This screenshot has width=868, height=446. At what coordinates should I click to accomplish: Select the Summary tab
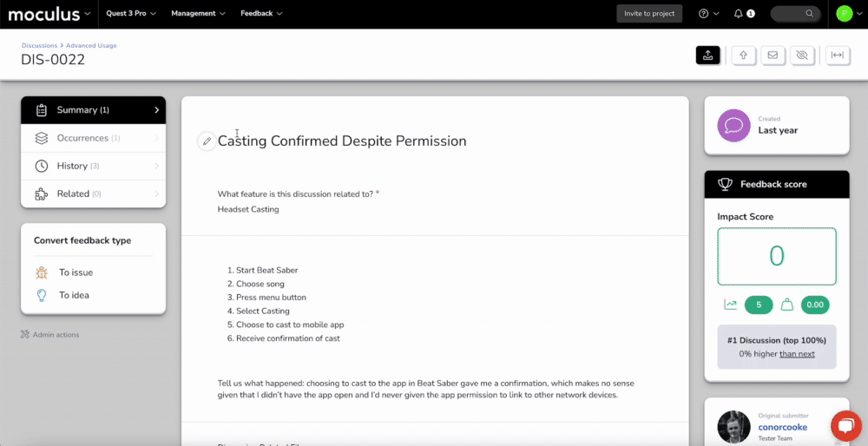93,110
